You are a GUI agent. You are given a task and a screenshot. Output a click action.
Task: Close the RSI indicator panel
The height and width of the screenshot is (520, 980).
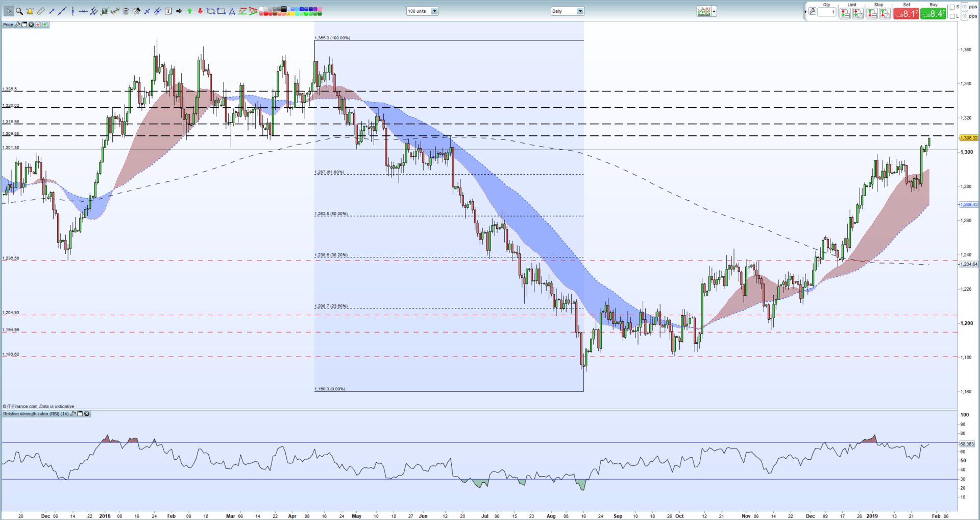click(x=87, y=414)
